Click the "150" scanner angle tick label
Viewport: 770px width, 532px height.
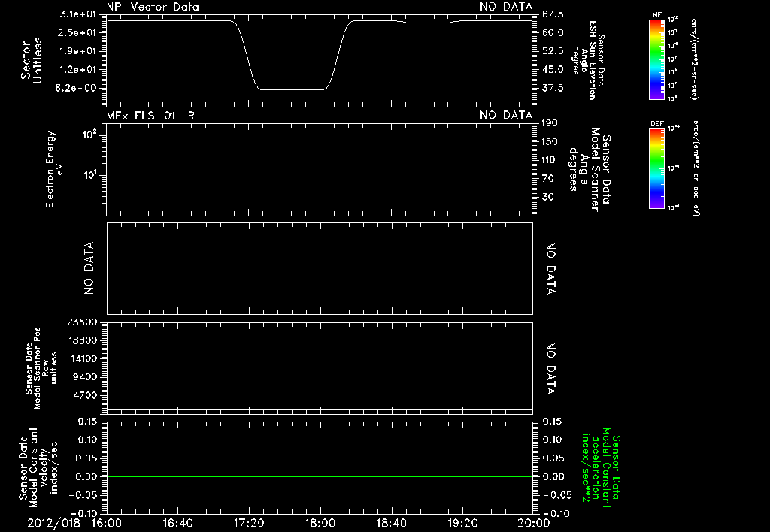[x=550, y=142]
